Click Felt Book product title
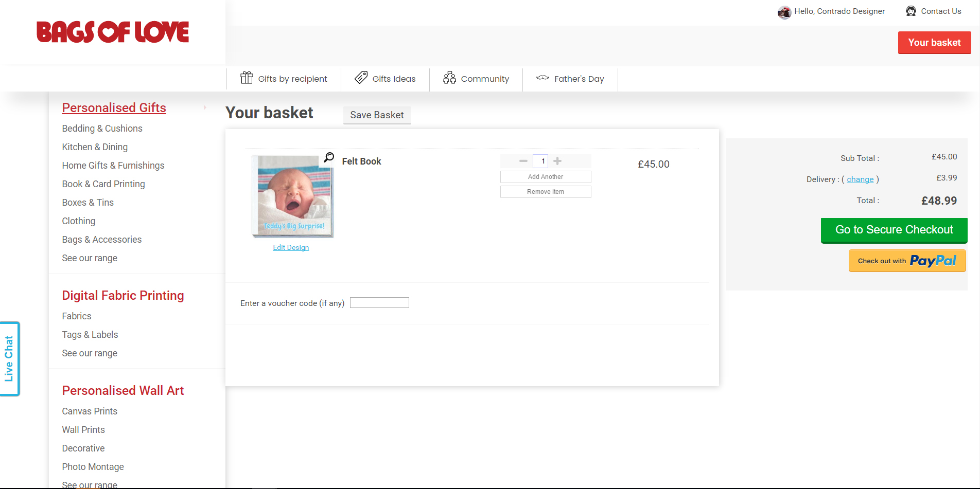This screenshot has width=980, height=489. [x=361, y=161]
